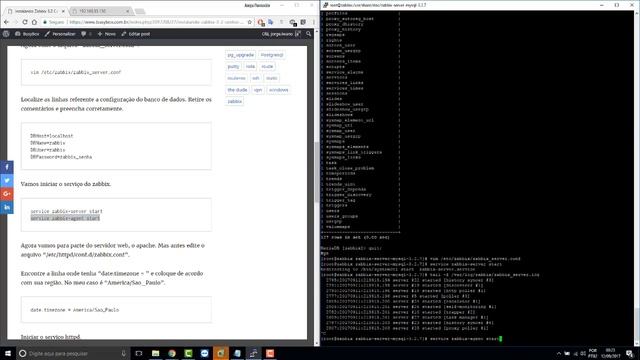This screenshot has height=360, width=640.
Task: Go back in the Chrome browser
Action: (x=7, y=22)
